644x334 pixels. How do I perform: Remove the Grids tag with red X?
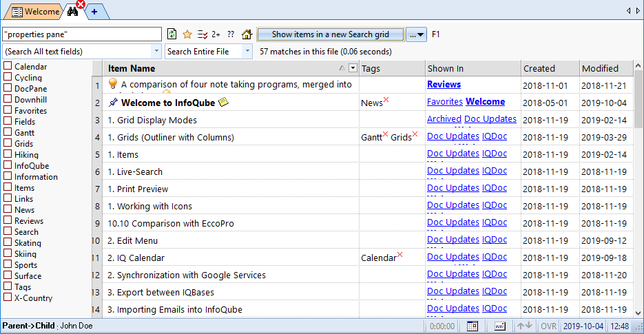click(415, 134)
